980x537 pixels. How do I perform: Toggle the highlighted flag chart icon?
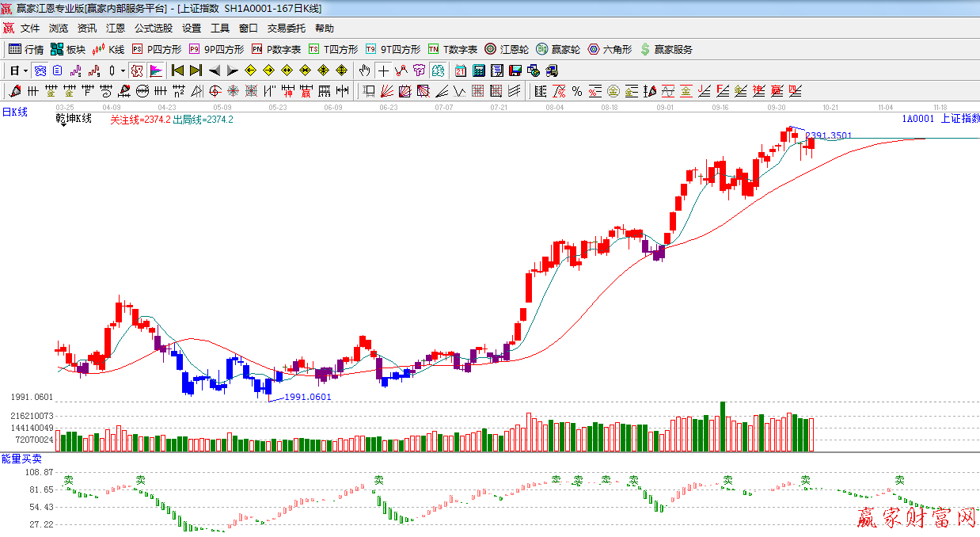tap(156, 70)
